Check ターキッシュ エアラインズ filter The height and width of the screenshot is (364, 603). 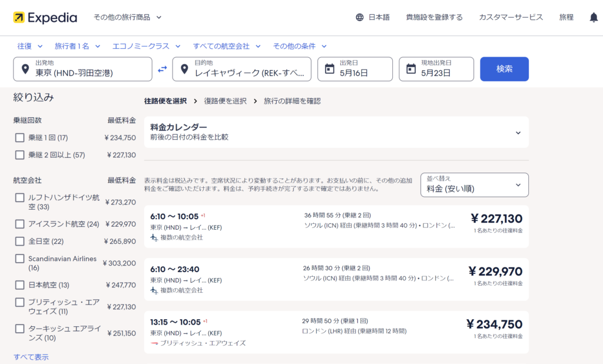(19, 329)
